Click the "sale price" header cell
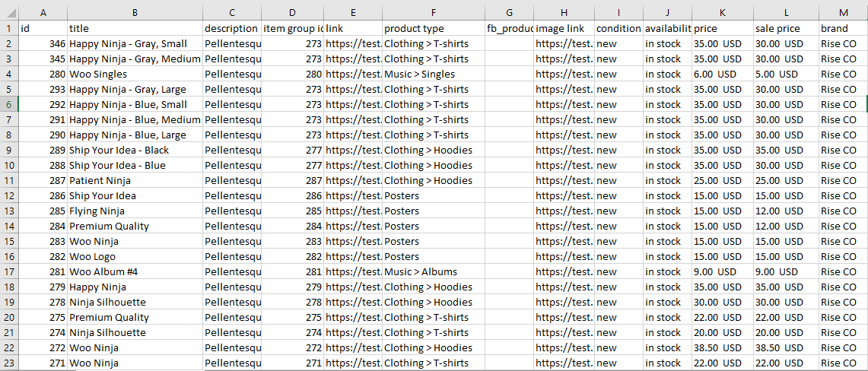Screen dimensions: 868x371 (786, 28)
